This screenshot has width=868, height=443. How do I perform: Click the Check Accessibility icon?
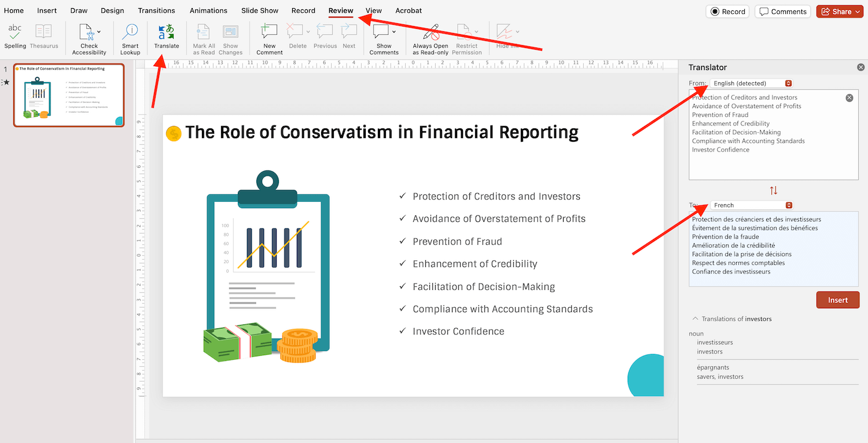[x=86, y=32]
